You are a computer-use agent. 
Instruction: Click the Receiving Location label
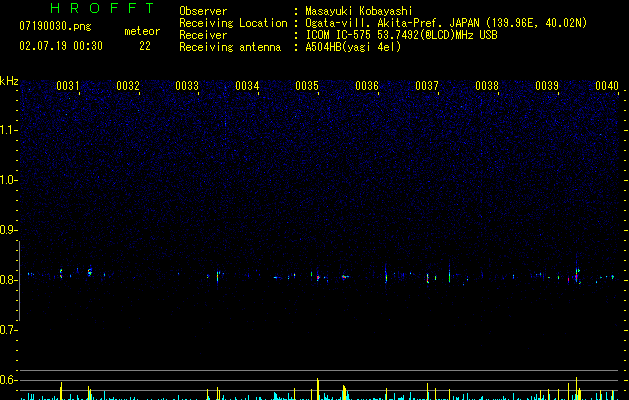tap(233, 23)
